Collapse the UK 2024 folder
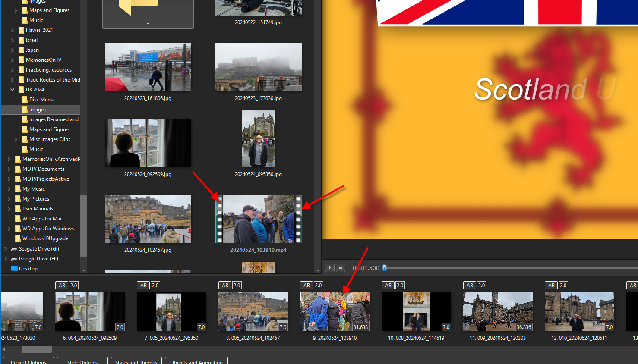Screen dimensions: 638x364 13,90
